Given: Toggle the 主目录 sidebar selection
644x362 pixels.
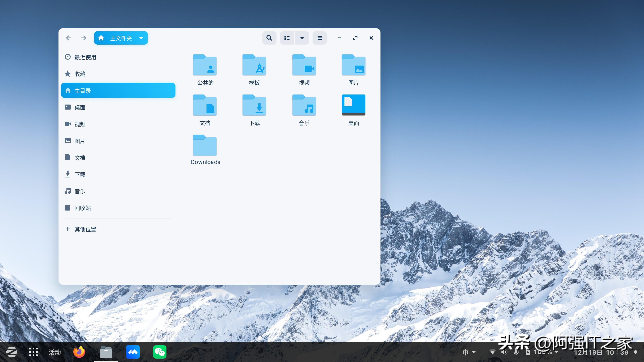Looking at the screenshot, I should click(x=83, y=90).
